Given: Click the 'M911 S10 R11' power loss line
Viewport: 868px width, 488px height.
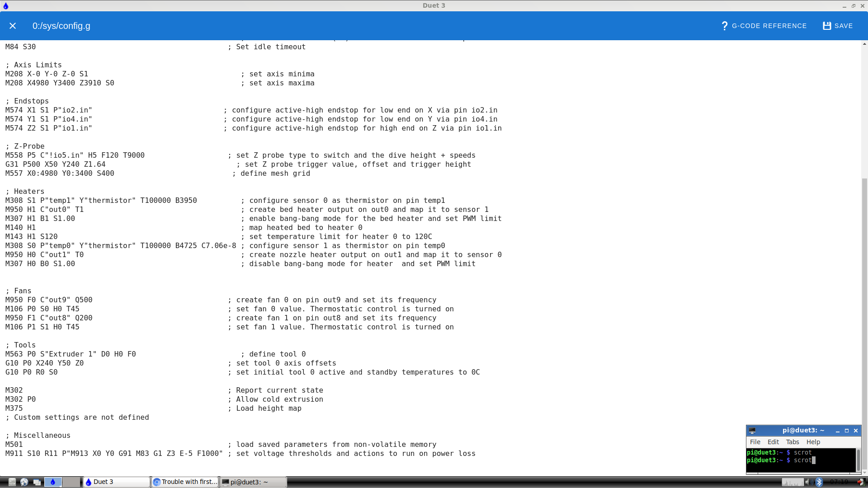Looking at the screenshot, I should point(114,454).
